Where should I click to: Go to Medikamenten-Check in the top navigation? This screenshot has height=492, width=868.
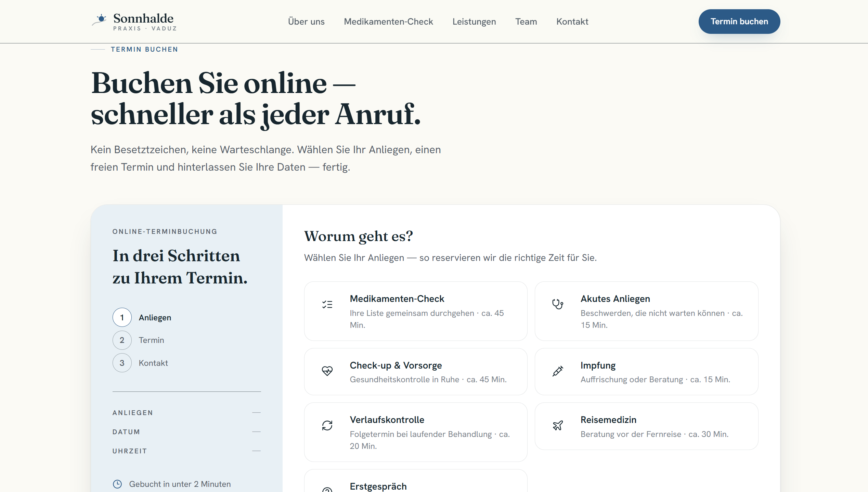pyautogui.click(x=388, y=22)
